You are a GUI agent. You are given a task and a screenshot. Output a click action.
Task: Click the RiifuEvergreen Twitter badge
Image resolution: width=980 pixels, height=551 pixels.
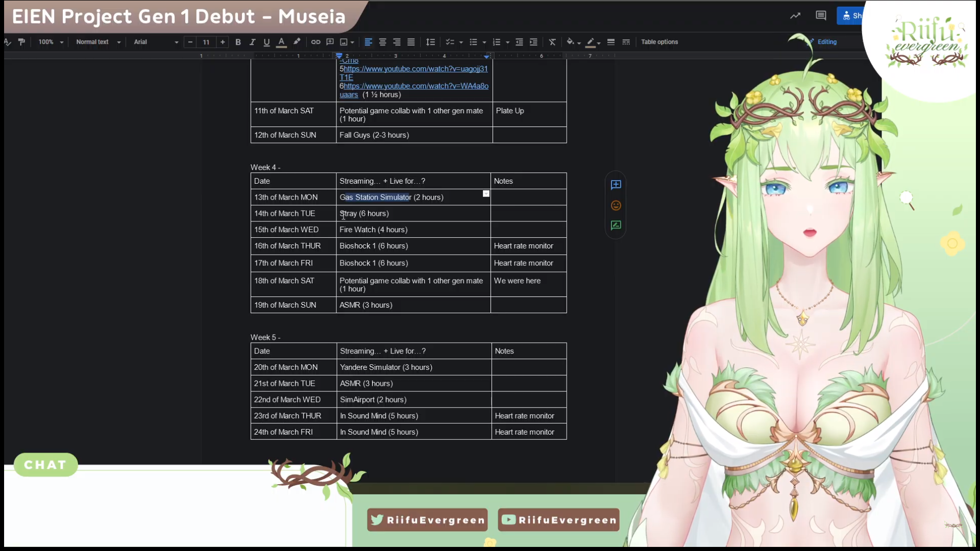pyautogui.click(x=427, y=520)
